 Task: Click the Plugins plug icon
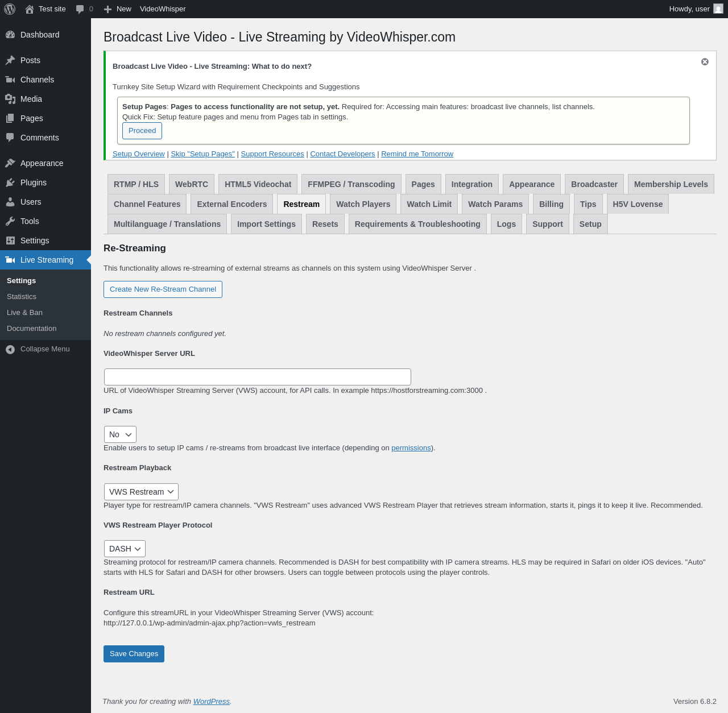click(x=10, y=183)
